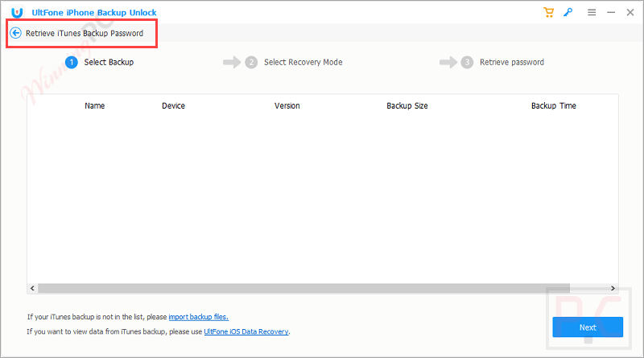Click the horizontal scrollbar thumb

(304, 288)
